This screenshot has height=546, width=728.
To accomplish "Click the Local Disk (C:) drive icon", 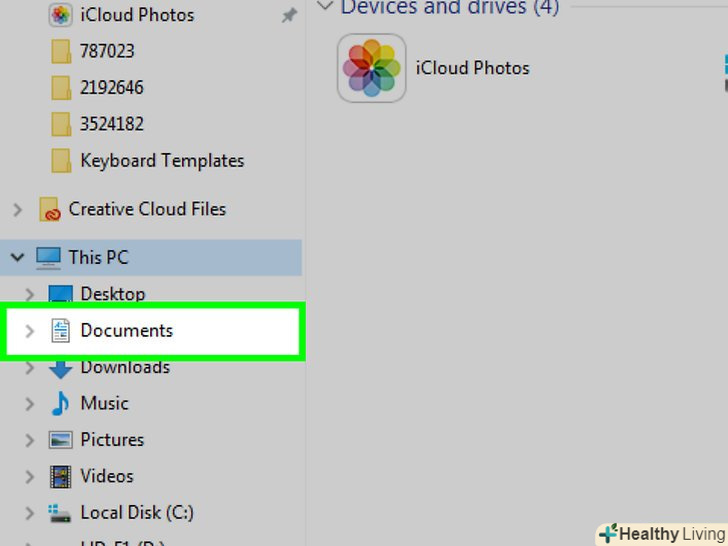I will [x=61, y=513].
